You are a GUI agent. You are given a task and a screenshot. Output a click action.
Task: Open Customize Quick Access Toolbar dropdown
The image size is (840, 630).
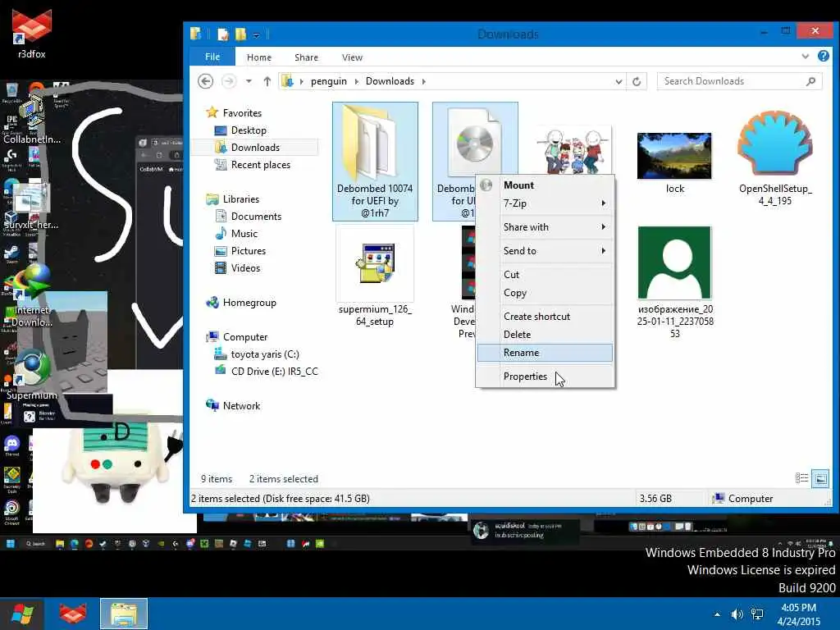coord(257,34)
